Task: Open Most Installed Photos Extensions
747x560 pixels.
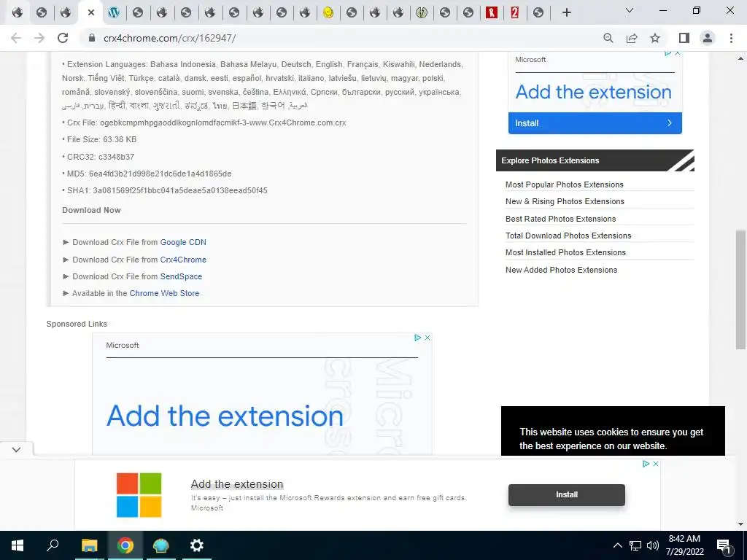Action: pos(565,252)
